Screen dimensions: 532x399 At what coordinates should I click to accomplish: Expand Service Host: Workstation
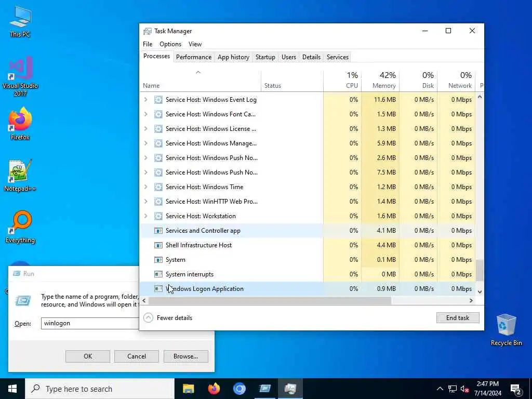[x=146, y=216]
